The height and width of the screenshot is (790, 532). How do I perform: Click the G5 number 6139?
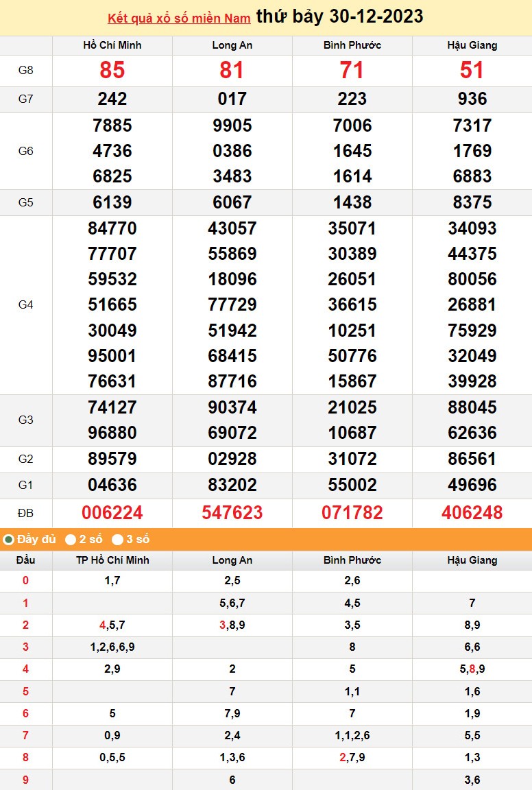tap(112, 202)
